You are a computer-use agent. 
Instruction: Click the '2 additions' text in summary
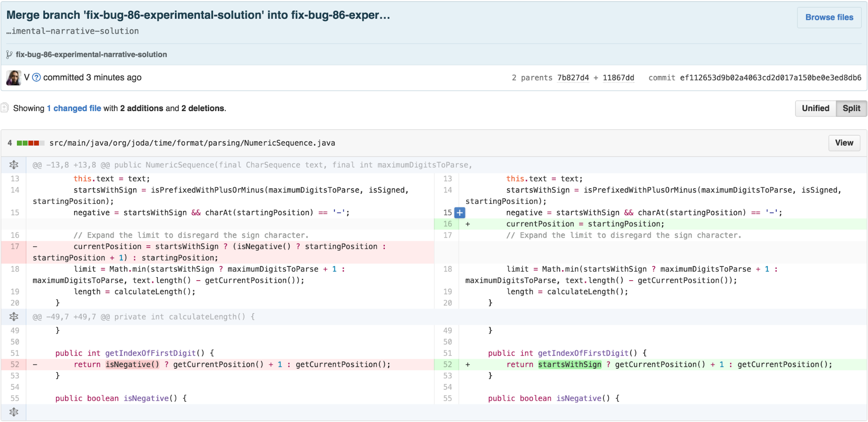coord(142,108)
